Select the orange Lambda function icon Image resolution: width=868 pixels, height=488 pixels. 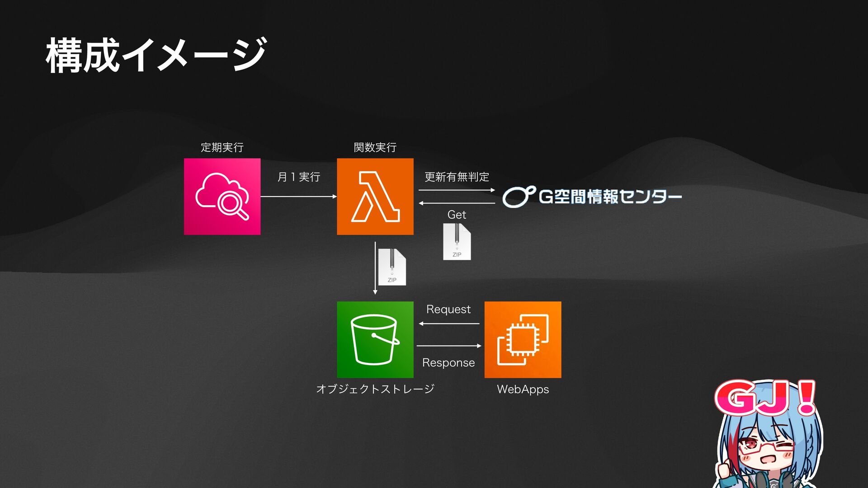(x=375, y=197)
